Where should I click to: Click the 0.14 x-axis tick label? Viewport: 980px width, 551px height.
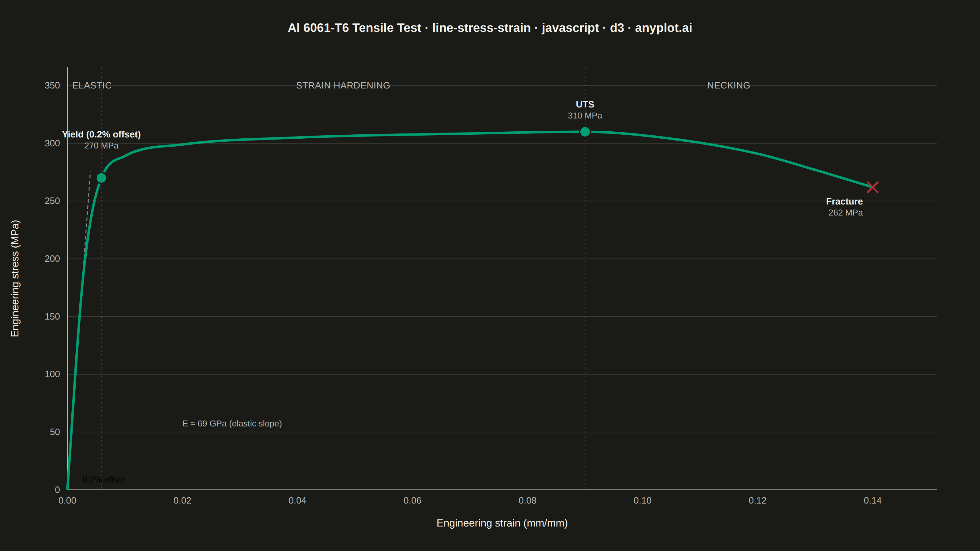click(872, 500)
